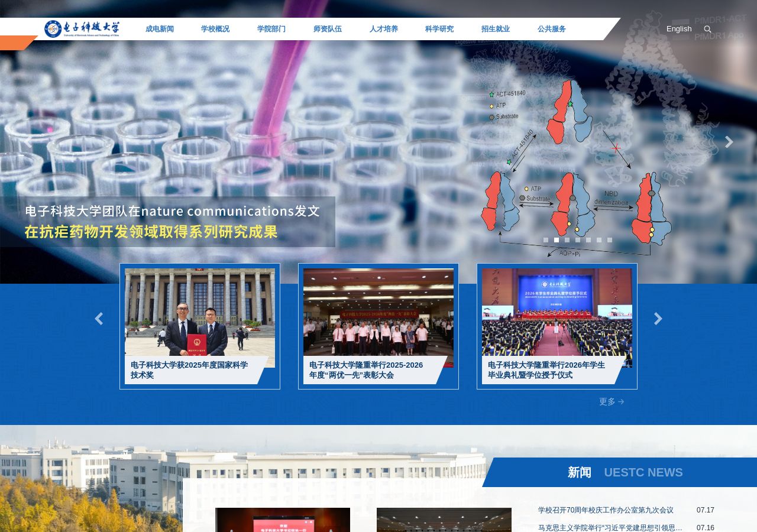Screen dimensions: 757x532
Task: Select the seventh banner slide indicator
Action: [x=610, y=240]
